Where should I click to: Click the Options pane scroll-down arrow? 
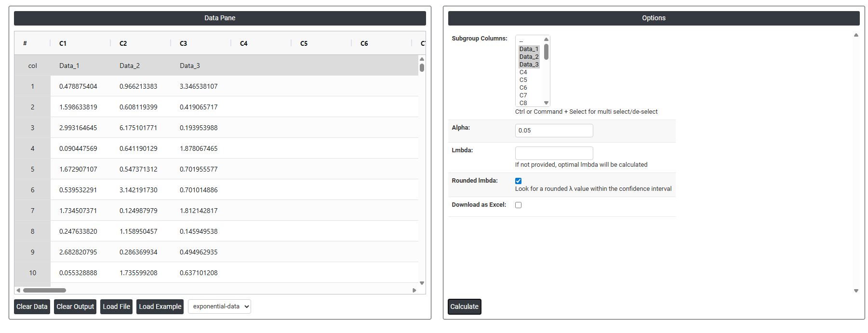(856, 291)
